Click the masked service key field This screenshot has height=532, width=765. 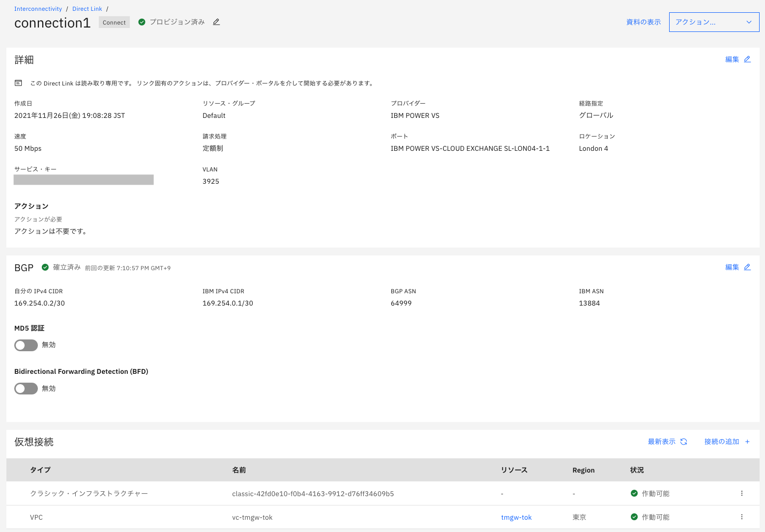[84, 180]
